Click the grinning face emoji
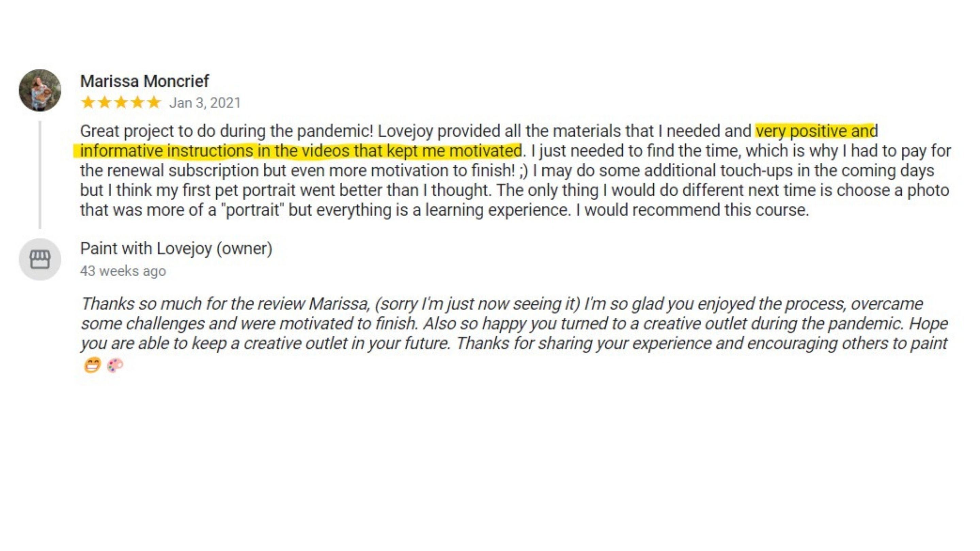The image size is (980, 551). (x=92, y=365)
